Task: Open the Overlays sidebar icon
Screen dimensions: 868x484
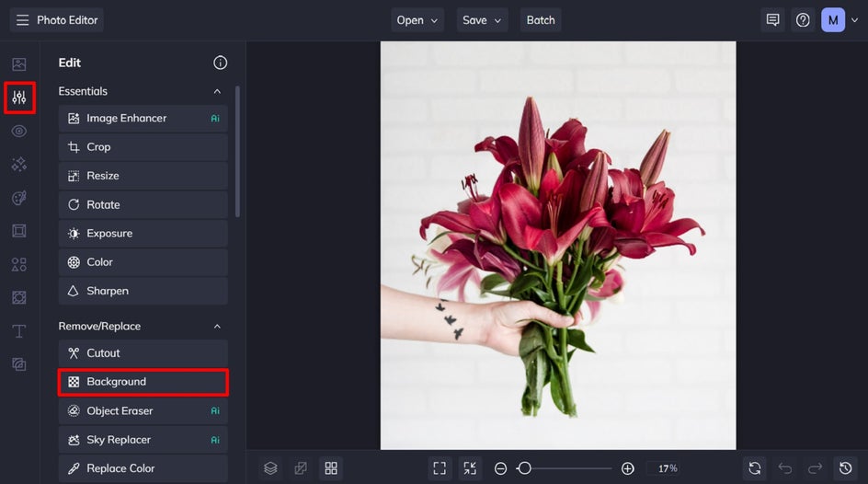Action: (18, 297)
